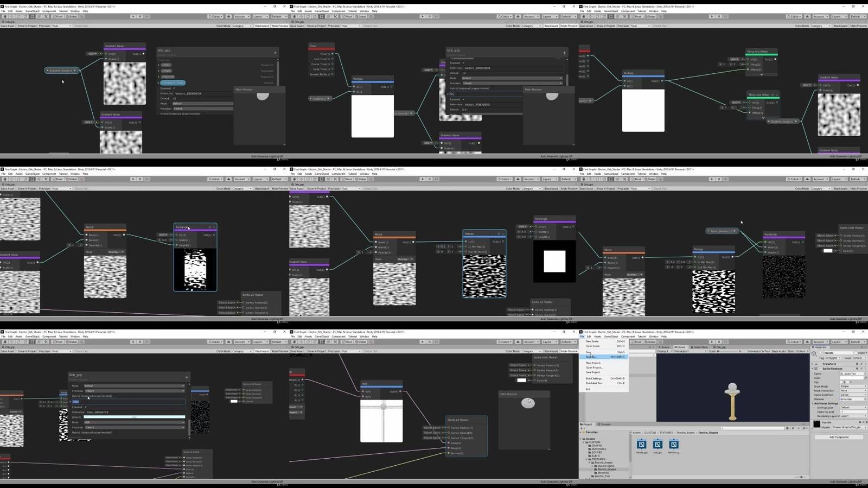Toggle Blackboard button in top-left window
This screenshot has height=488, width=868.
point(261,26)
